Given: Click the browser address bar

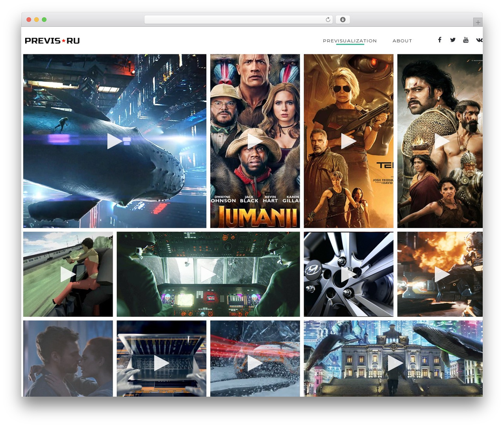Looking at the screenshot, I should click(239, 20).
